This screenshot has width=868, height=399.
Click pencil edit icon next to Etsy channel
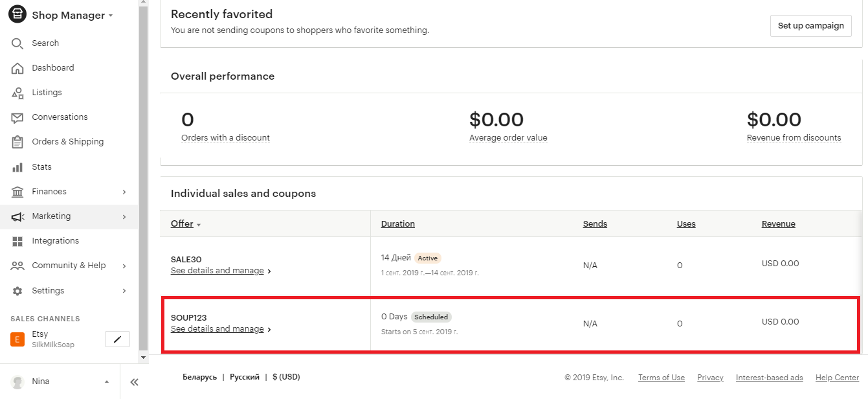pyautogui.click(x=117, y=339)
